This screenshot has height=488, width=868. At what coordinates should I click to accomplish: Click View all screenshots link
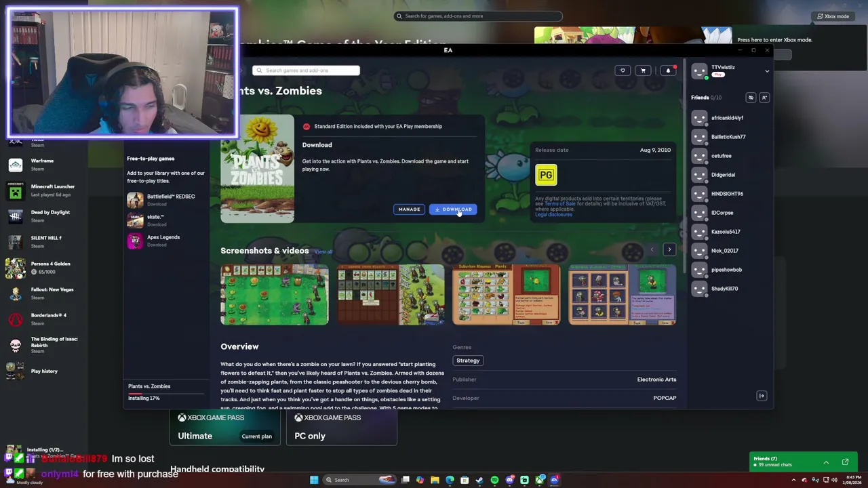(323, 252)
